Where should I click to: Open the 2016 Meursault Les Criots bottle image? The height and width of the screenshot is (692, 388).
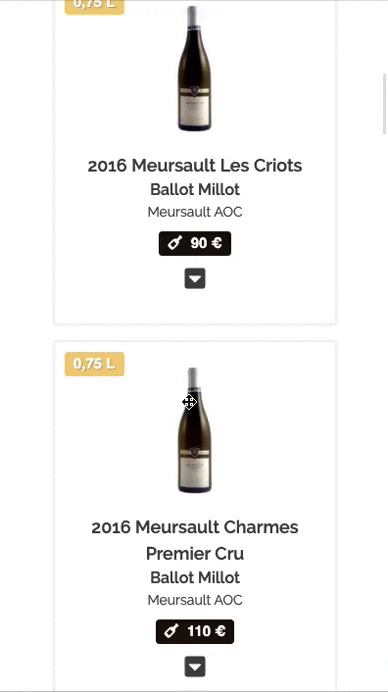tap(194, 68)
